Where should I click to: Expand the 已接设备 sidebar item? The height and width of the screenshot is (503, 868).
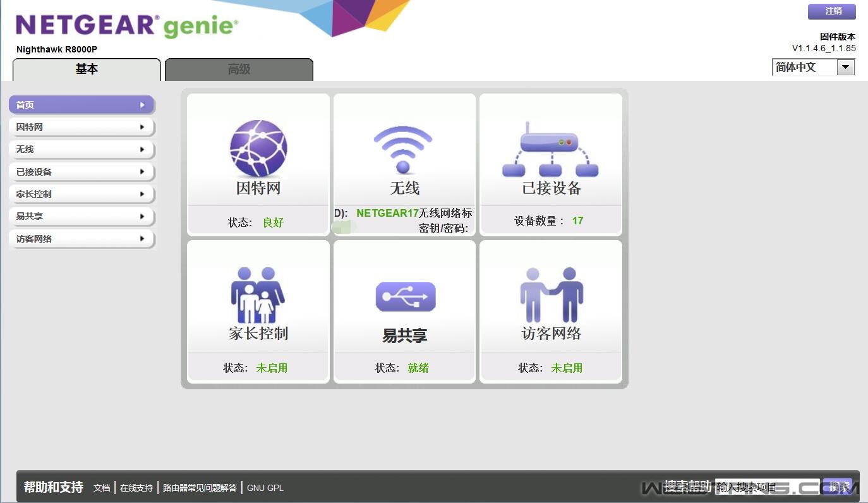pos(81,172)
